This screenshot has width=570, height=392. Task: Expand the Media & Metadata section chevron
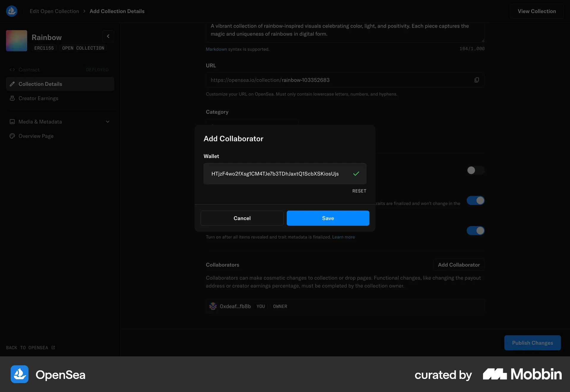(x=107, y=121)
